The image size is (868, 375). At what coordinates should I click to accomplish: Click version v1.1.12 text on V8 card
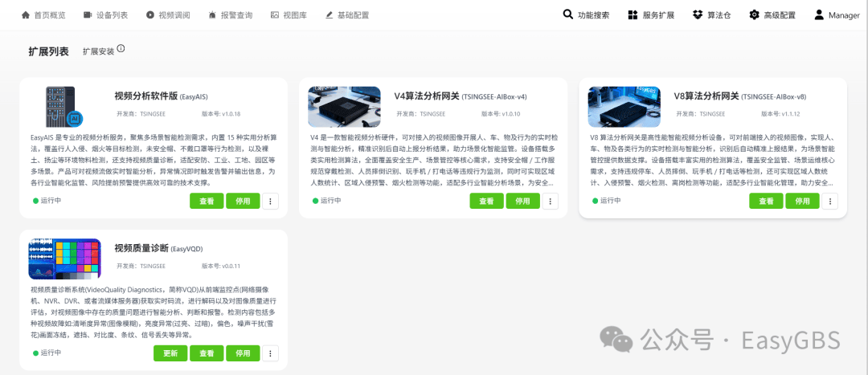[x=780, y=114]
